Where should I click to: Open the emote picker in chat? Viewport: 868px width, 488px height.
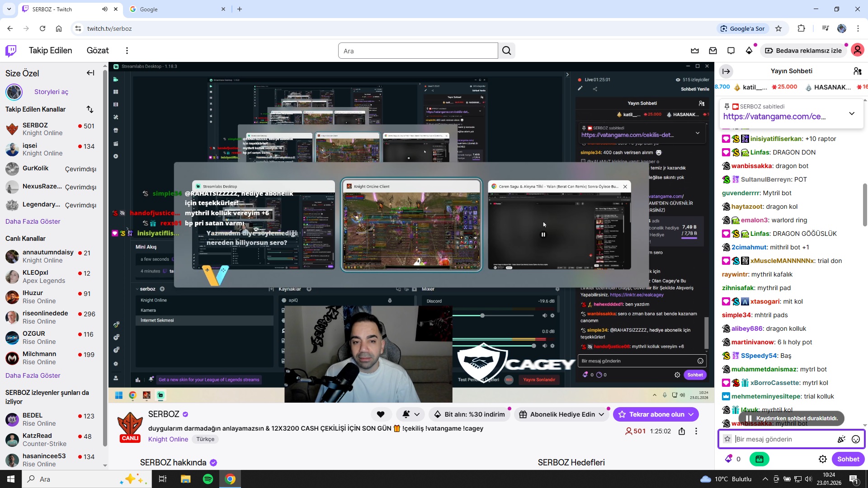[856, 439]
